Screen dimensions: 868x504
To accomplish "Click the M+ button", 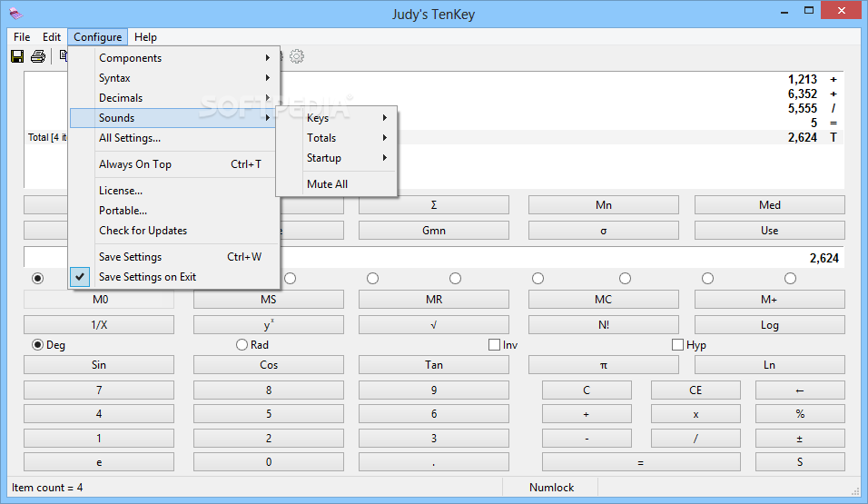I will [769, 300].
